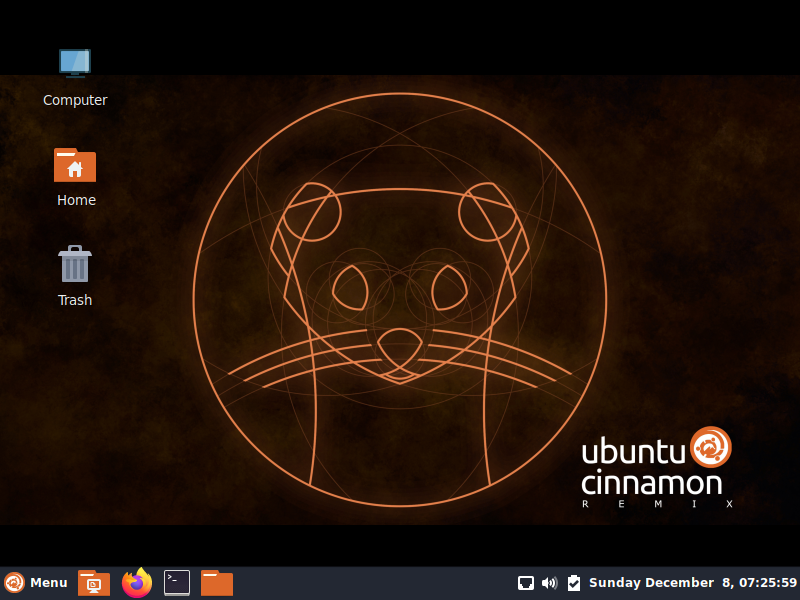Open the Terminal launcher in the panel
The height and width of the screenshot is (600, 800).
tap(177, 583)
